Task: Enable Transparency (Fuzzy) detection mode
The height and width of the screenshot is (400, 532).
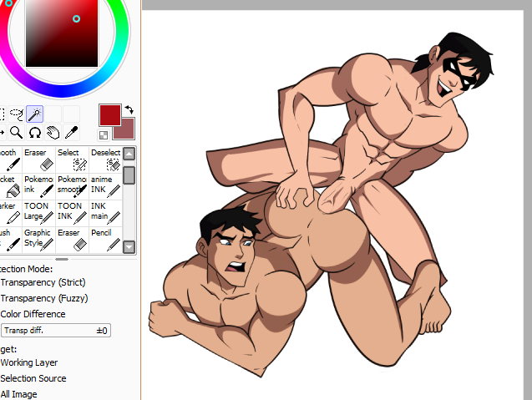Action: (x=43, y=298)
